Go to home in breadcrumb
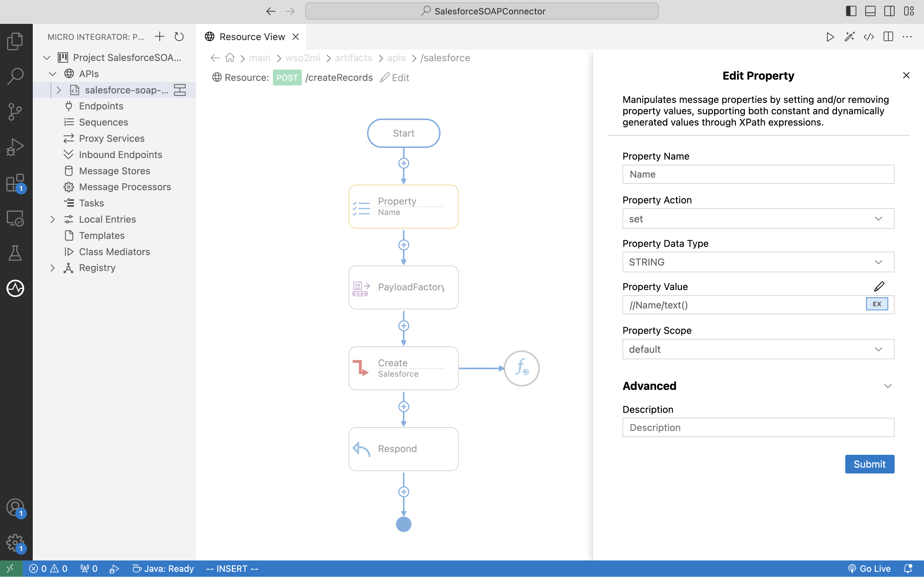The height and width of the screenshot is (577, 924). click(x=230, y=58)
